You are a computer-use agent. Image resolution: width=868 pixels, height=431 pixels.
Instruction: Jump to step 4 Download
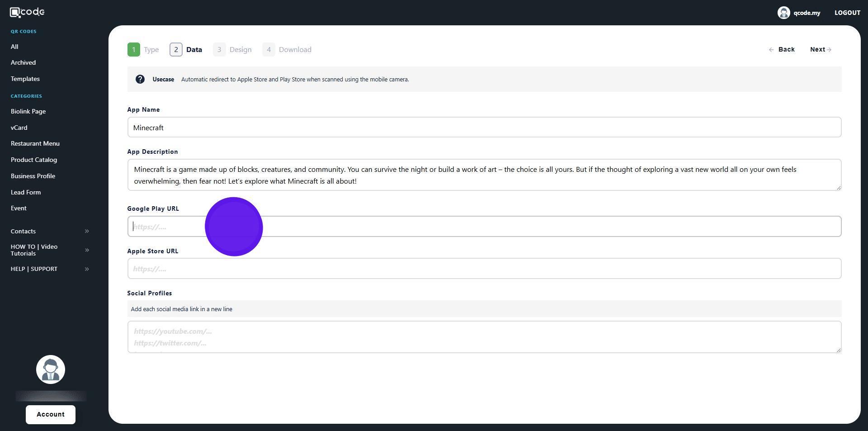pyautogui.click(x=287, y=50)
